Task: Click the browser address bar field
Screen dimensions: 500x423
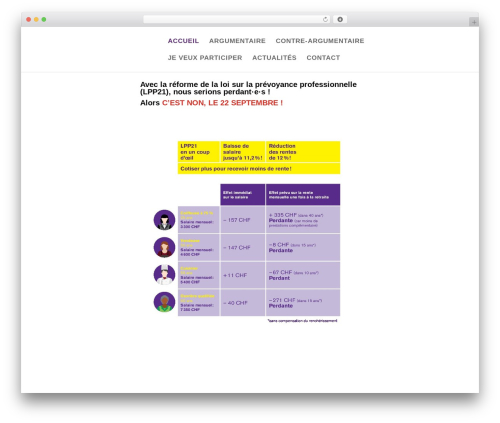Action: 236,19
